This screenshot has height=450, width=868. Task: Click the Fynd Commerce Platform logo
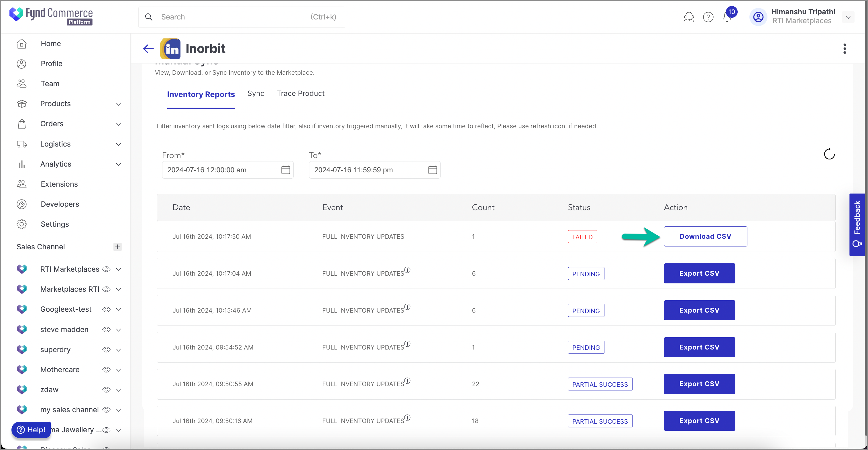[51, 16]
